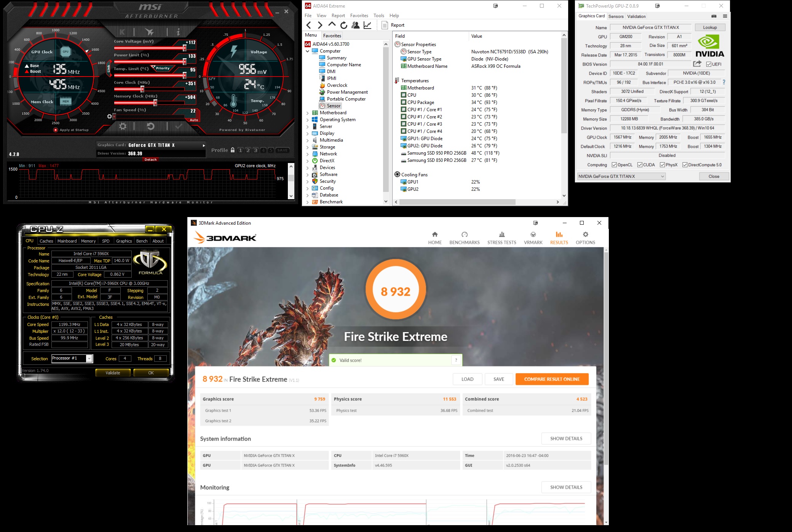Click the Core Voltage slider handle

[185, 48]
